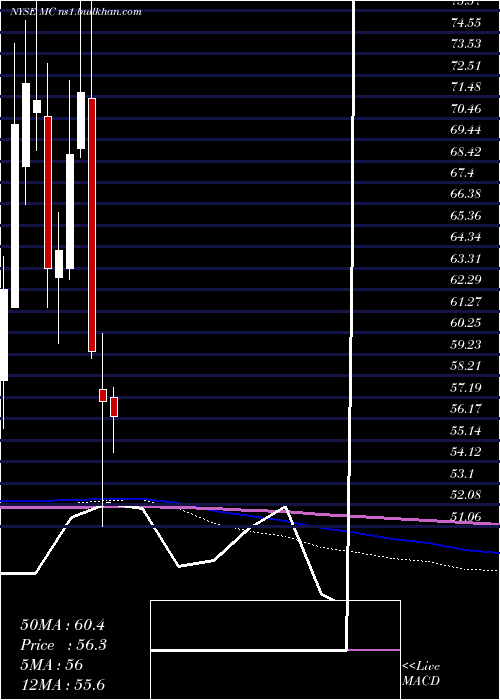
Task: Click the 68.42 price axis label
Action: 466,152
